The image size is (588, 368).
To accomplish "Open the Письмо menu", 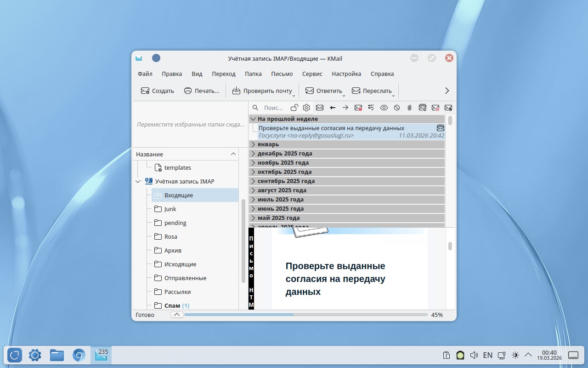I will pyautogui.click(x=282, y=74).
